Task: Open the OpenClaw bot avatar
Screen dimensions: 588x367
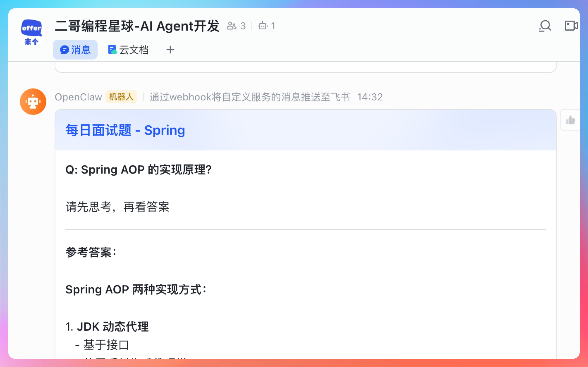Action: tap(33, 102)
